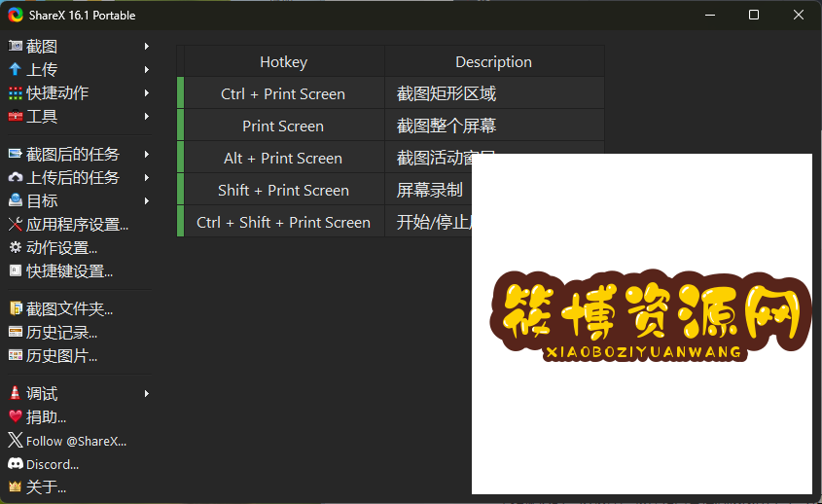Open the 上传后的任务 menu item

[79, 177]
